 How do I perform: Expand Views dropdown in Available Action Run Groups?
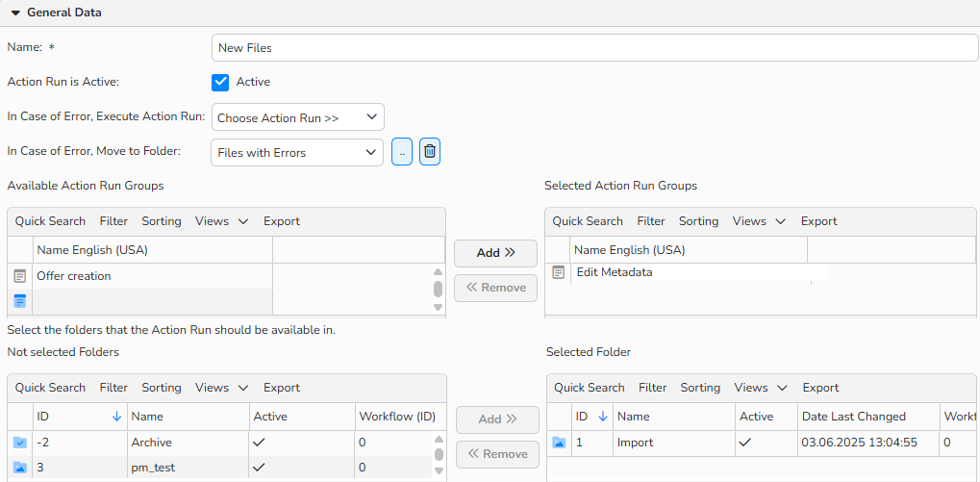click(222, 221)
